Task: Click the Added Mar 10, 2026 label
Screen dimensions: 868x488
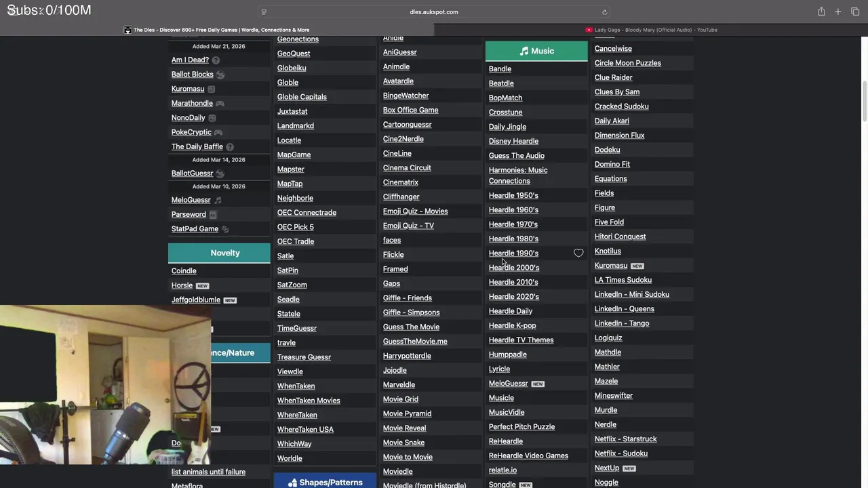Action: click(219, 186)
